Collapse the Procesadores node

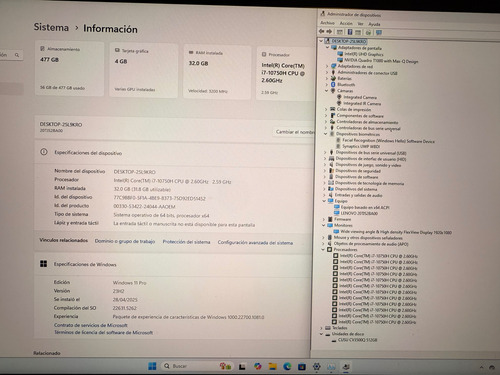click(323, 249)
